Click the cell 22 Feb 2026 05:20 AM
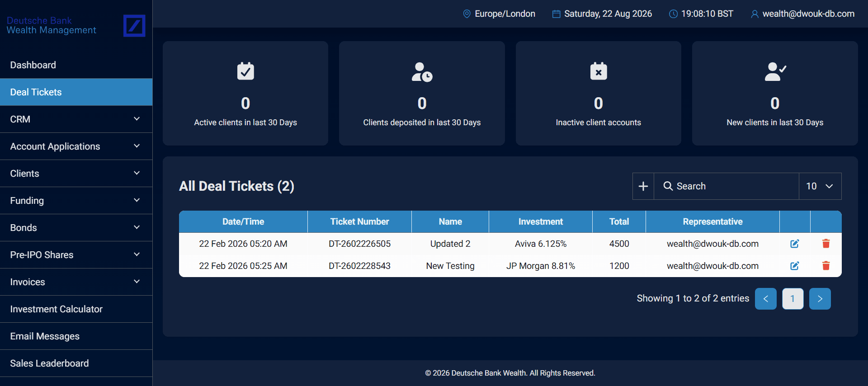Screen dimensions: 868x386 pyautogui.click(x=243, y=244)
